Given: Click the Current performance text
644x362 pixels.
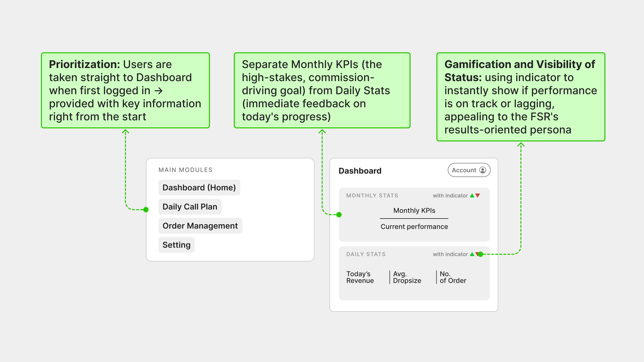Looking at the screenshot, I should 414,227.
